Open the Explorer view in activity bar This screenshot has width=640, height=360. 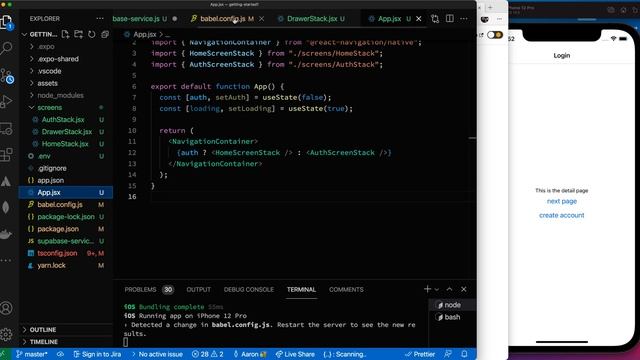click(x=7, y=22)
